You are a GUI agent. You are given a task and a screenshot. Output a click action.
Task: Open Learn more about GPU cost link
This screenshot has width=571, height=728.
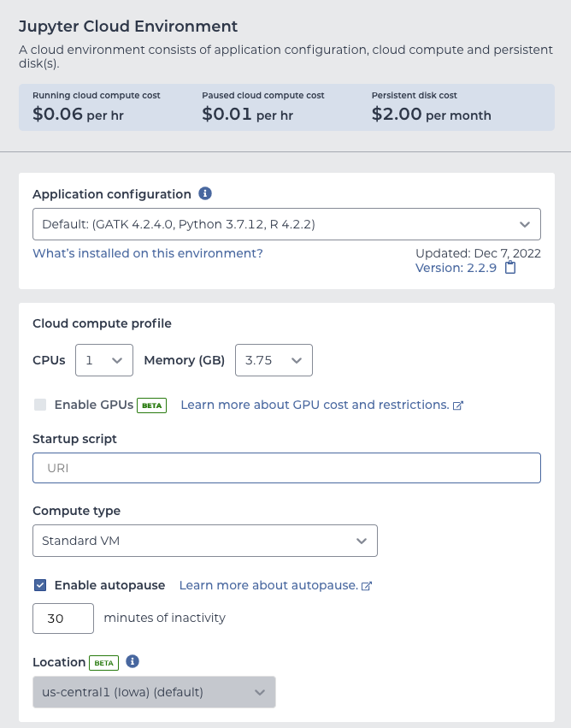pos(315,405)
